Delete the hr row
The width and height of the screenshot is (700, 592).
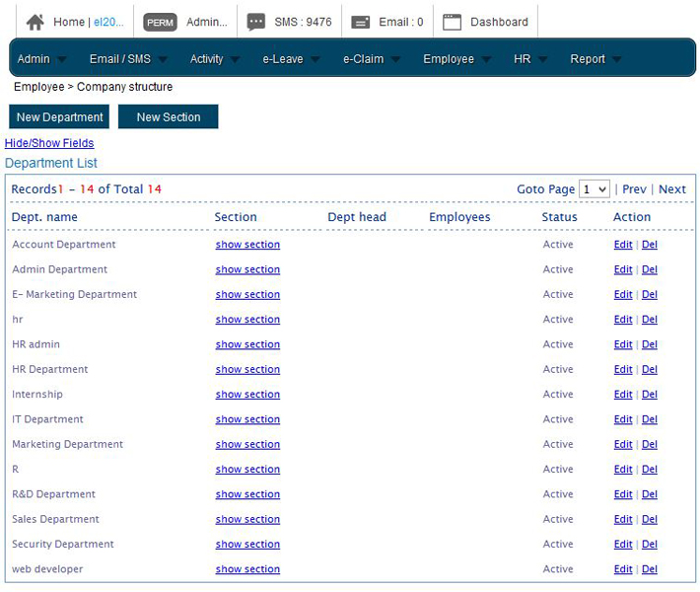coord(650,320)
